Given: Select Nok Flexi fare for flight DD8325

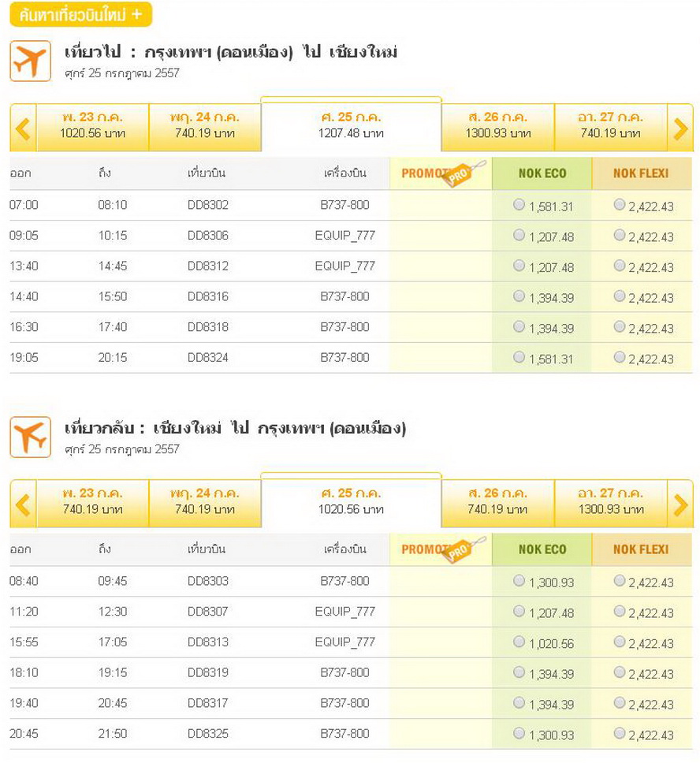Looking at the screenshot, I should (619, 733).
